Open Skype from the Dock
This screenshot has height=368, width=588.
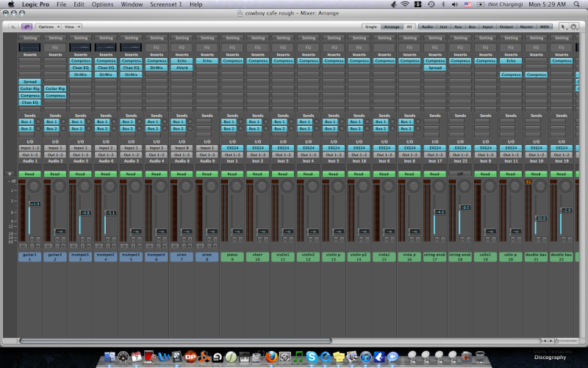[x=312, y=356]
